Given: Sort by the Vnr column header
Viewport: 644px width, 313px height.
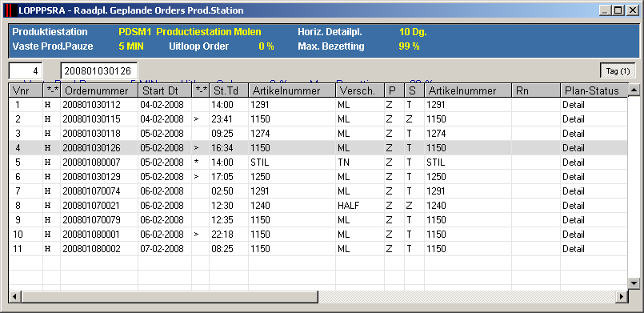Looking at the screenshot, I should tap(26, 90).
